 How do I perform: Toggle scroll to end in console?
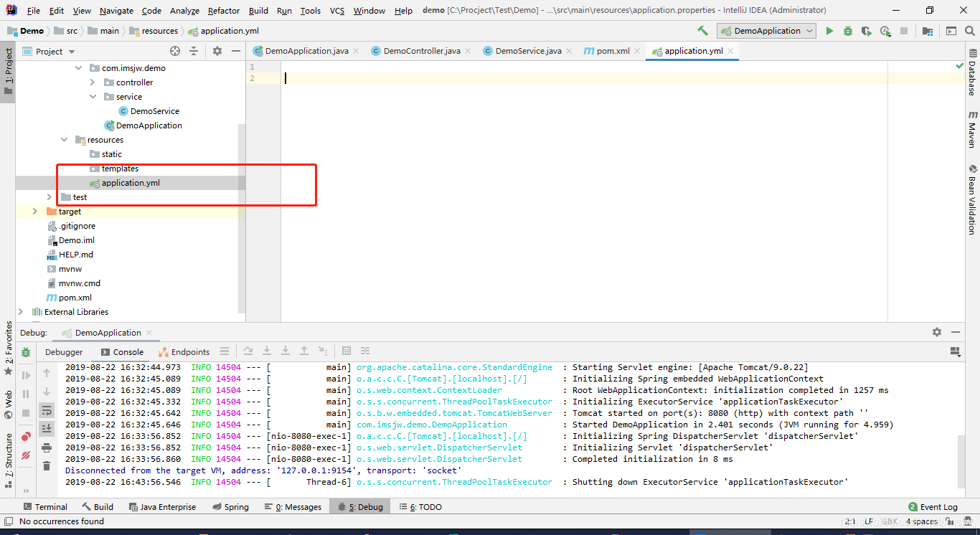click(x=47, y=428)
